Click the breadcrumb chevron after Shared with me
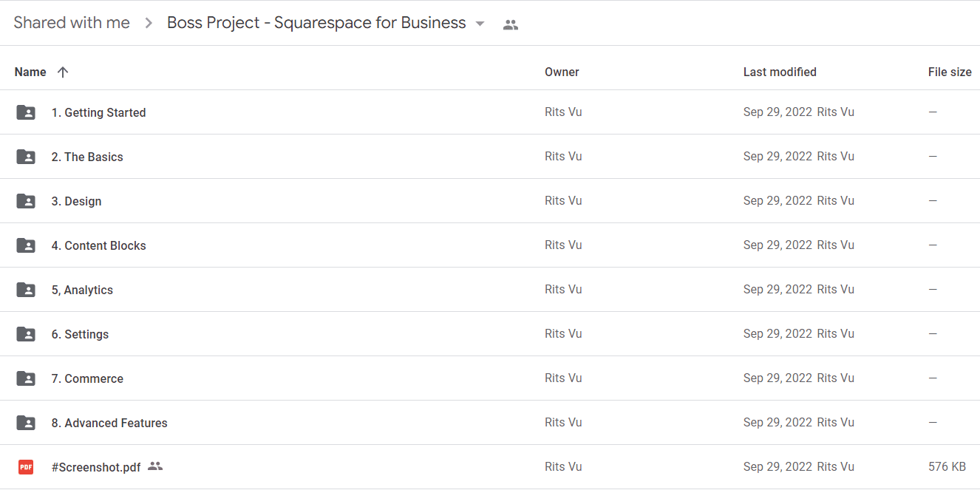 [149, 24]
